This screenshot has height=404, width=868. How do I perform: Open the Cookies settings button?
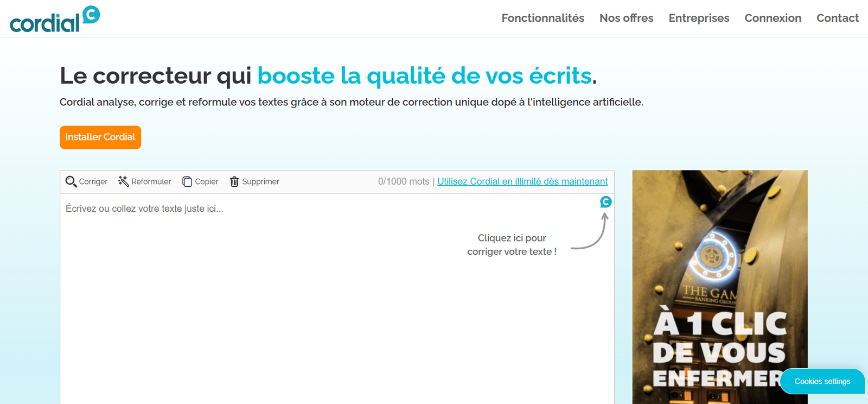(x=822, y=381)
